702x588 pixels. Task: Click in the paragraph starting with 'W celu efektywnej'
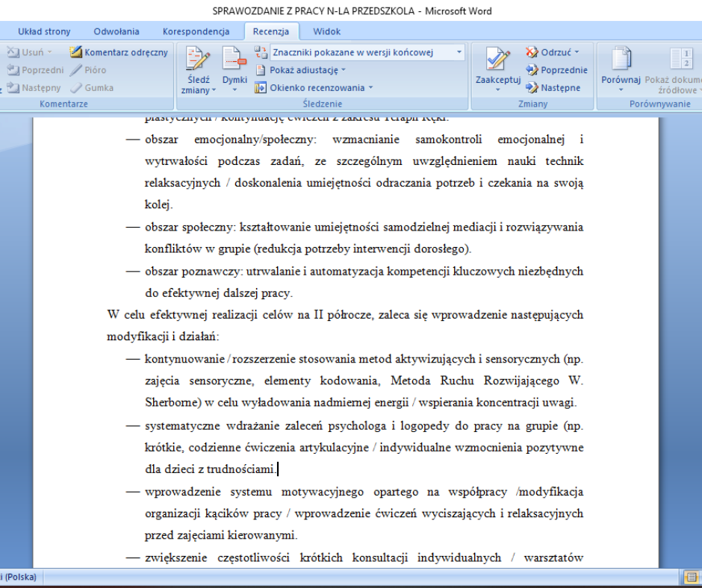point(344,315)
